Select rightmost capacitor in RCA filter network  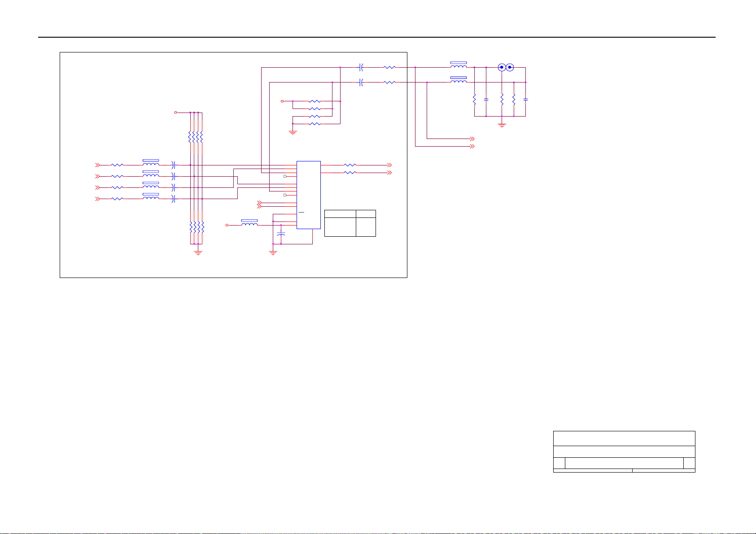click(525, 99)
